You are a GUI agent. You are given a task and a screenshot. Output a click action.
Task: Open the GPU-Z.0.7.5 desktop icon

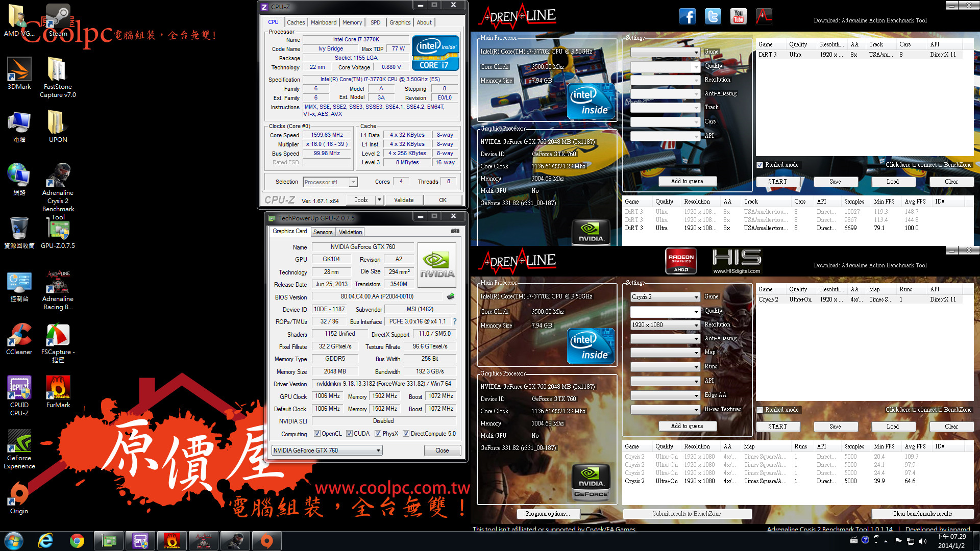click(58, 233)
